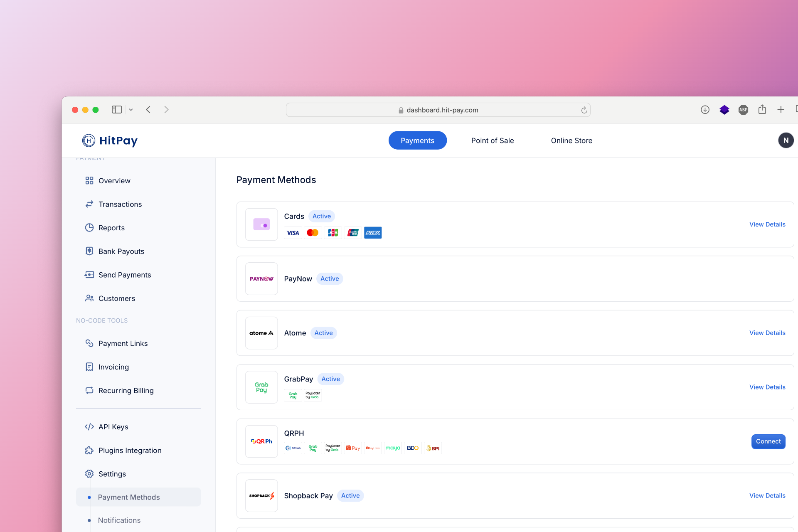Go back in Safari
This screenshot has height=532, width=798.
tap(148, 110)
